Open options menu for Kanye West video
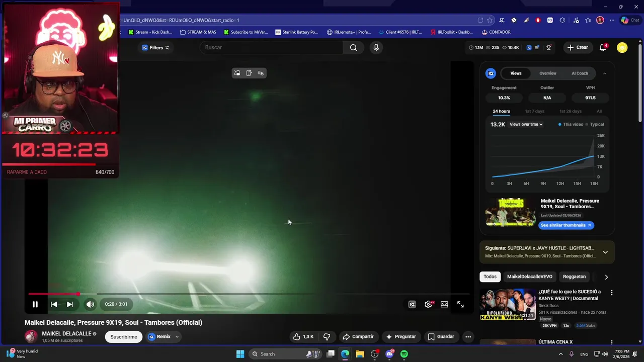The image size is (644, 362). pyautogui.click(x=612, y=293)
